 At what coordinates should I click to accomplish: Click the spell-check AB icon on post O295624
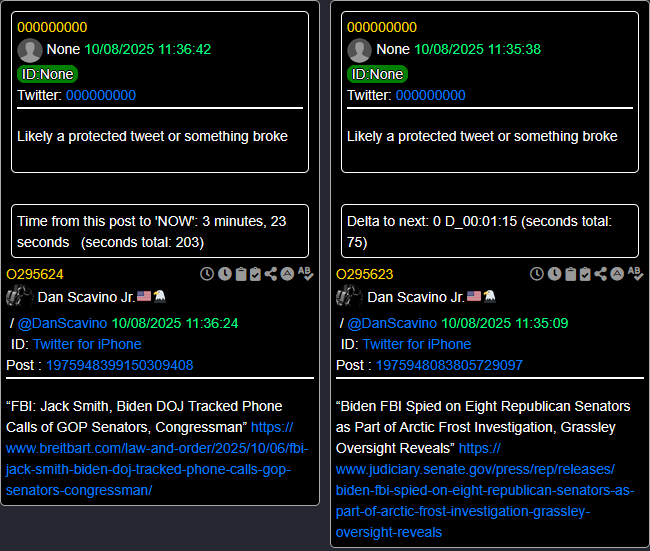click(x=305, y=274)
